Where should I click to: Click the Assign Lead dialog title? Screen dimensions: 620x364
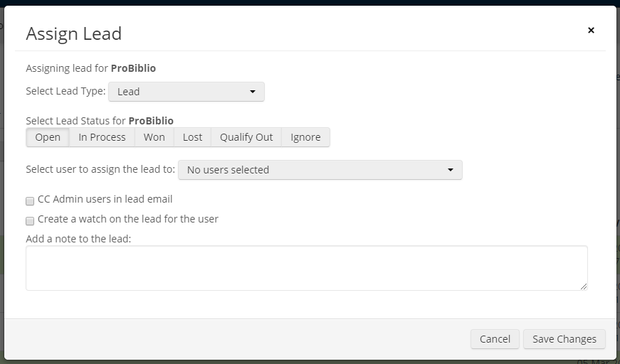click(73, 33)
